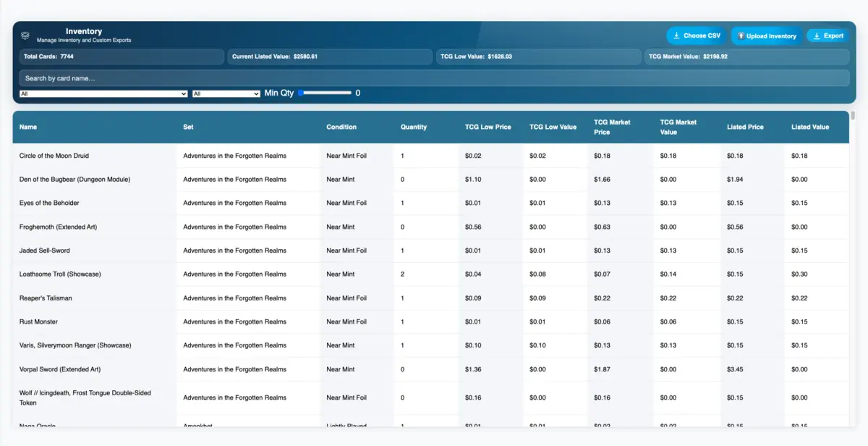The width and height of the screenshot is (868, 446).
Task: Sort by the Condition column header
Action: 341,127
